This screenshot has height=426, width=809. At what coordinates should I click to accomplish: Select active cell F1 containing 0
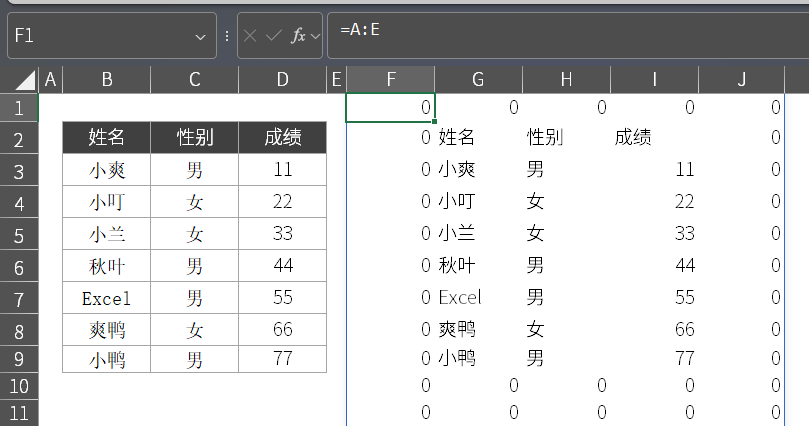391,108
